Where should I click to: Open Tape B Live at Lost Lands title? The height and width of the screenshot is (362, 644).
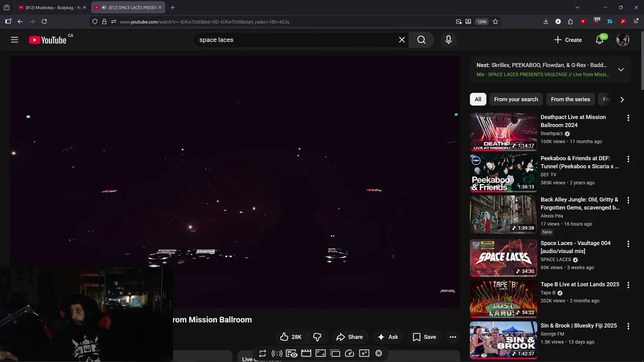580,284
